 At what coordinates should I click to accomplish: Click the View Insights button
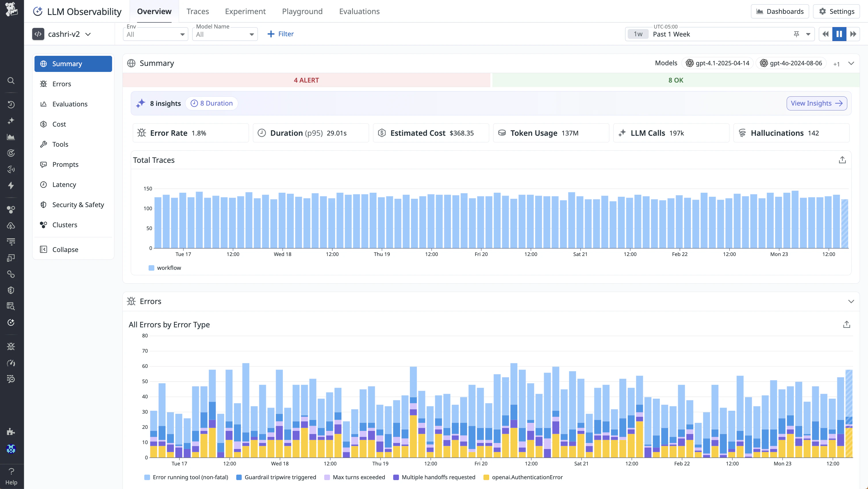(817, 103)
